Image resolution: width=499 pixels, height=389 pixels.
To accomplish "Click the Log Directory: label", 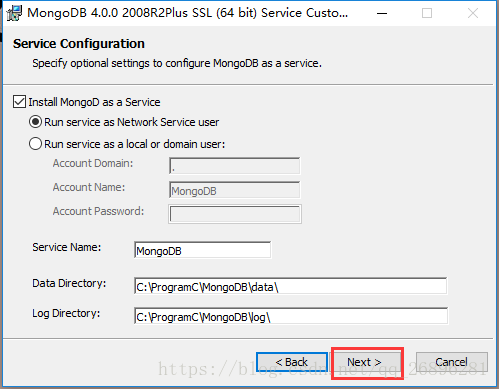I will point(66,314).
